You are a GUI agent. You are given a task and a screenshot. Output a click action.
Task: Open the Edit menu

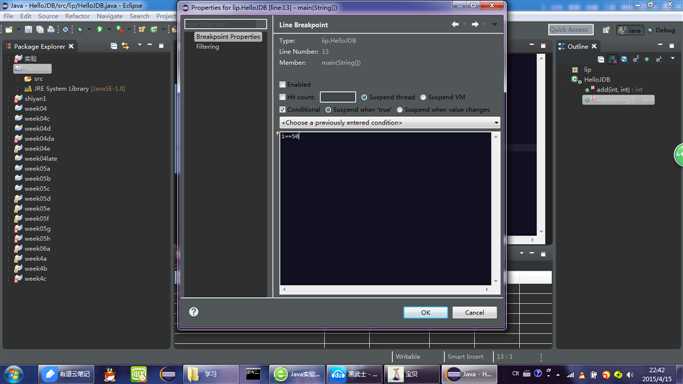(x=26, y=16)
